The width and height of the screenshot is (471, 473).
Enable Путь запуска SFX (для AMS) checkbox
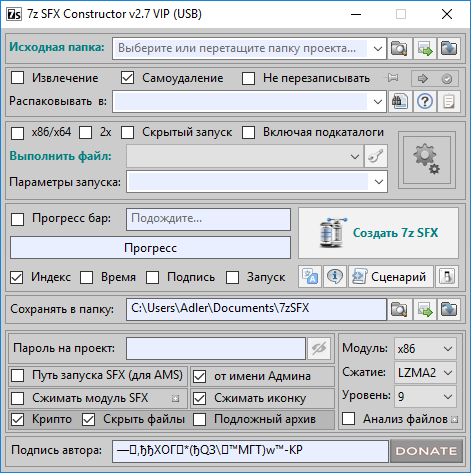(17, 376)
